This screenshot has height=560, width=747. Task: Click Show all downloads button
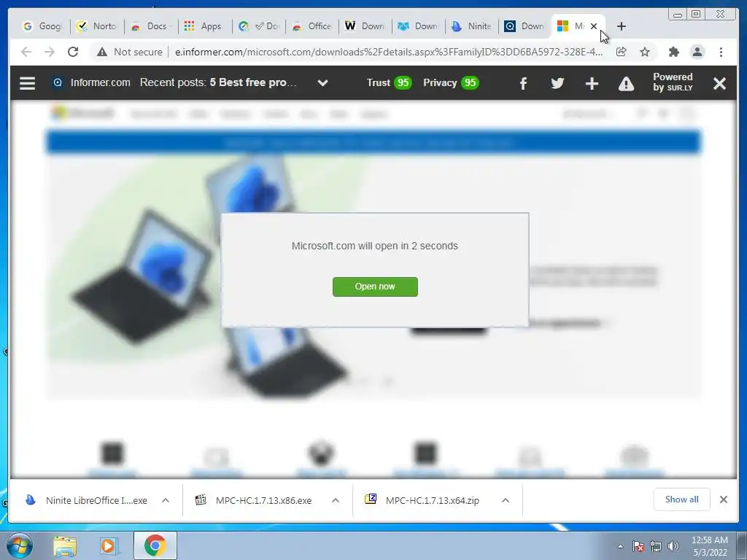tap(682, 499)
